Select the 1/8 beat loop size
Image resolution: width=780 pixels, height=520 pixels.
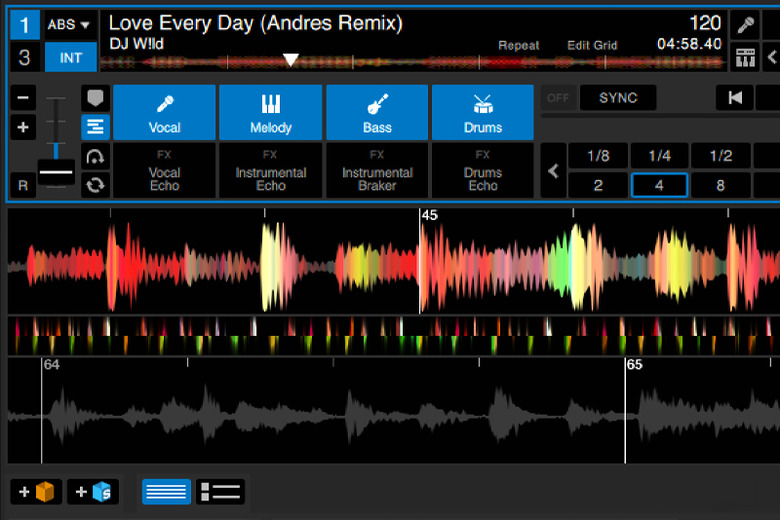pos(598,156)
